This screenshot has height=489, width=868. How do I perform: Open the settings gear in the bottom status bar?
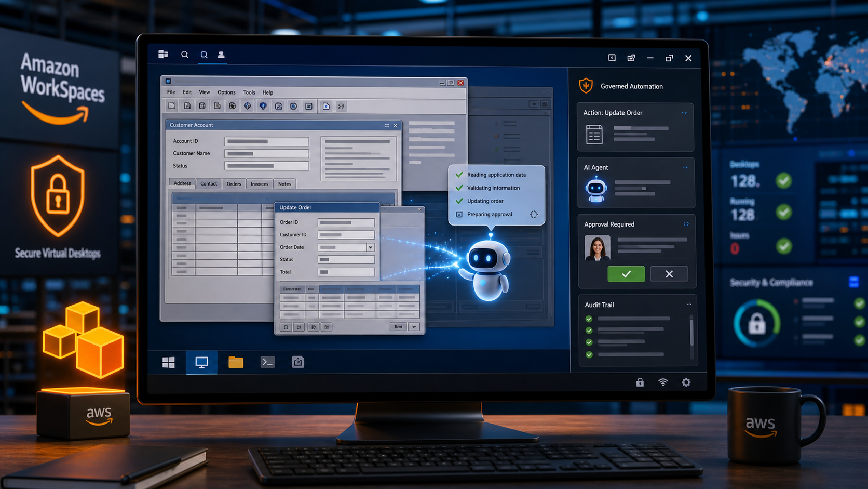(686, 382)
